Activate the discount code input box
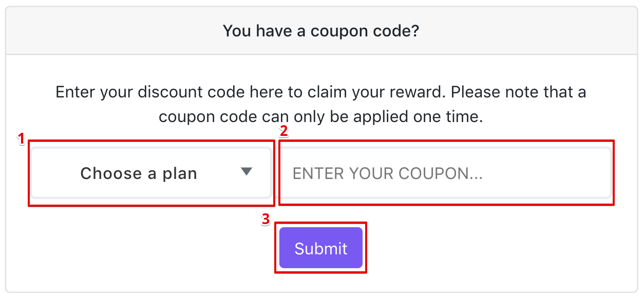644x300 pixels. pos(445,173)
